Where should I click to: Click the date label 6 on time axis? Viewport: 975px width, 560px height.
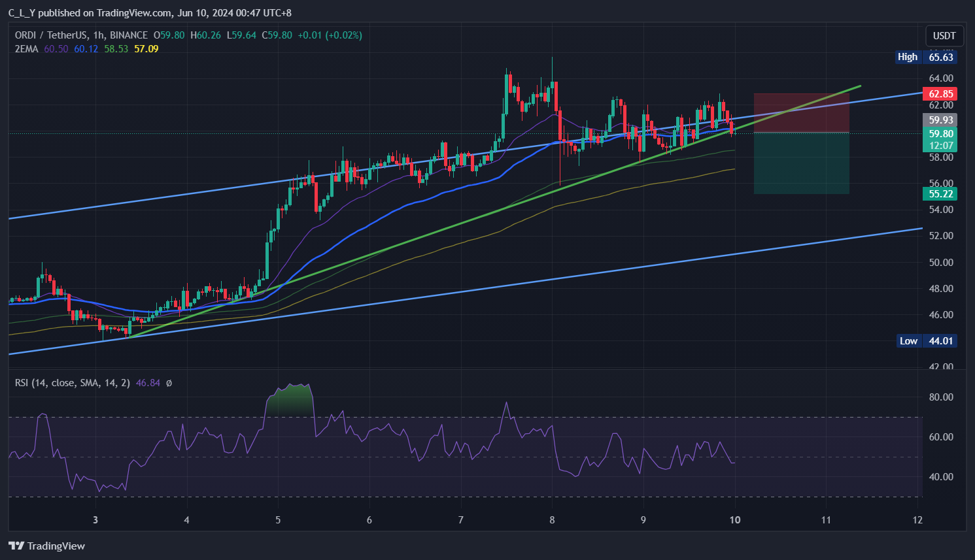(x=369, y=520)
